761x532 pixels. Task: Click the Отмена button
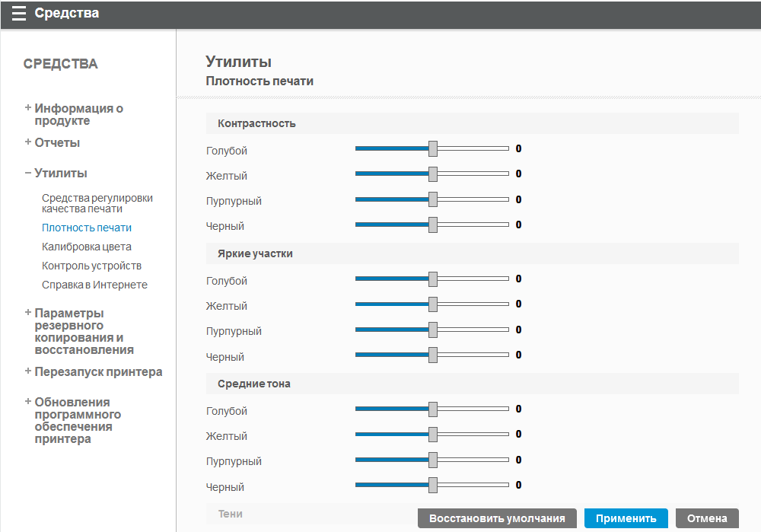point(707,518)
